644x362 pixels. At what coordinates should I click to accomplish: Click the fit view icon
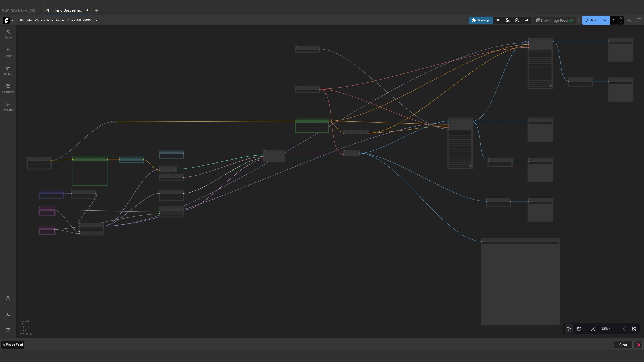[593, 329]
